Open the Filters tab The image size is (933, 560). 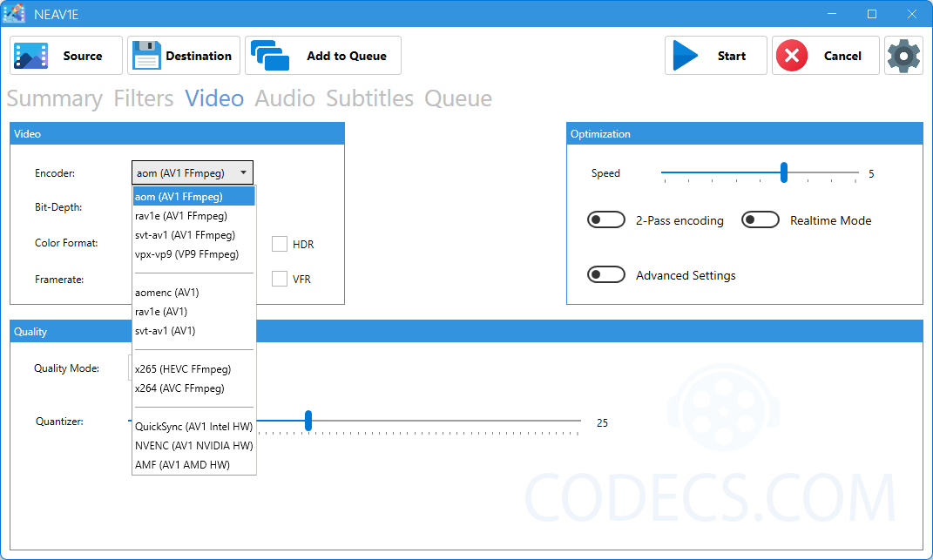[x=144, y=98]
